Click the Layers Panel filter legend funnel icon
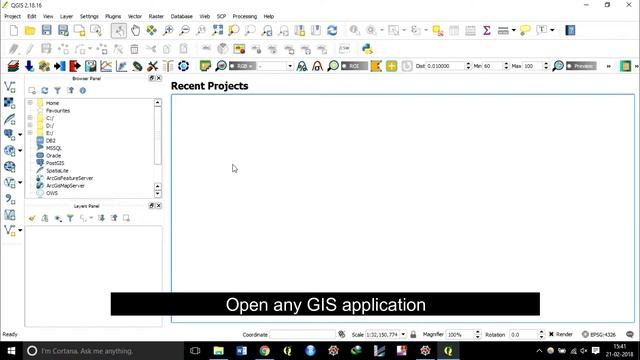Screen dimensions: 640x360 tap(70, 218)
